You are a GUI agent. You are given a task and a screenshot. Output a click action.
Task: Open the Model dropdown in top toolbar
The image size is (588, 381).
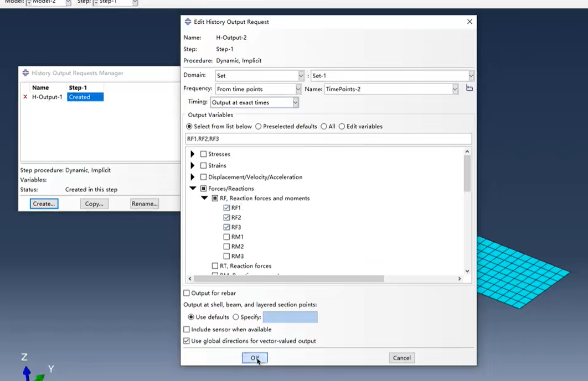point(68,2)
